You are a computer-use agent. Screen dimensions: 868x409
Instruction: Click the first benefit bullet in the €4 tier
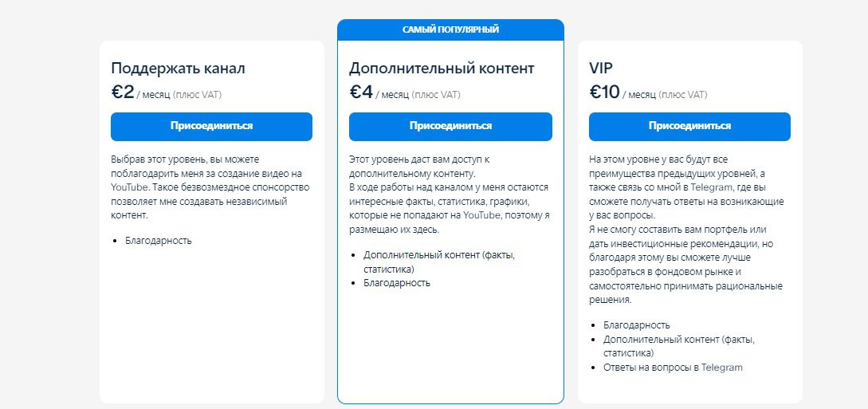coord(439,262)
